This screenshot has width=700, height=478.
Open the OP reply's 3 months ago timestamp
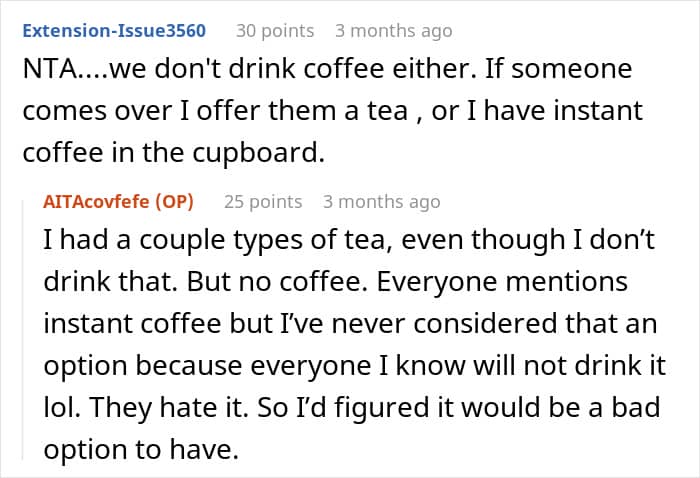(382, 202)
